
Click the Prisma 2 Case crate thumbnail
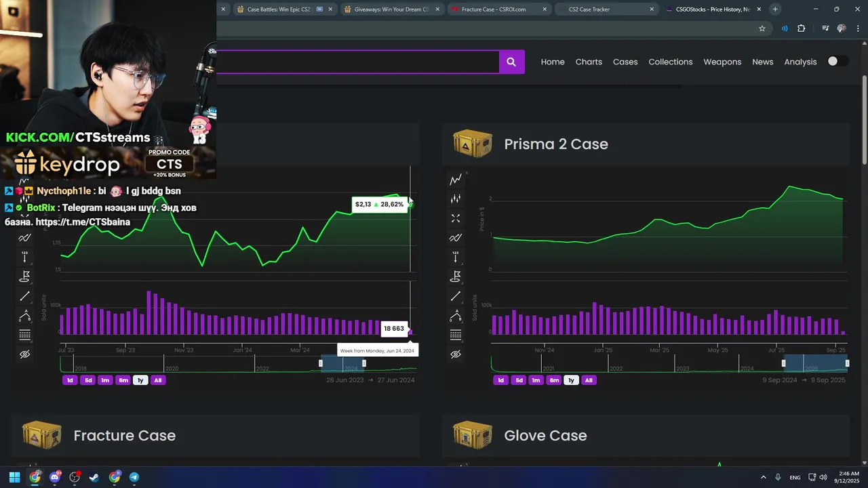click(x=473, y=144)
